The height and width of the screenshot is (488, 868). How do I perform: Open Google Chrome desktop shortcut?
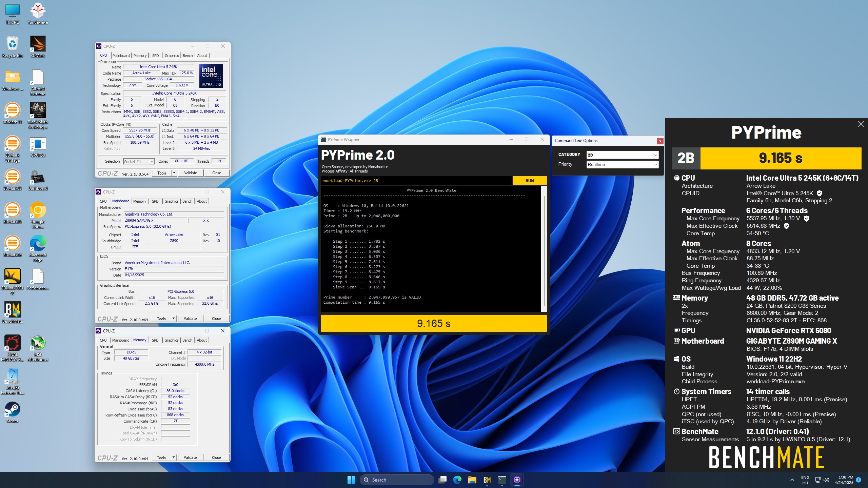(x=38, y=216)
